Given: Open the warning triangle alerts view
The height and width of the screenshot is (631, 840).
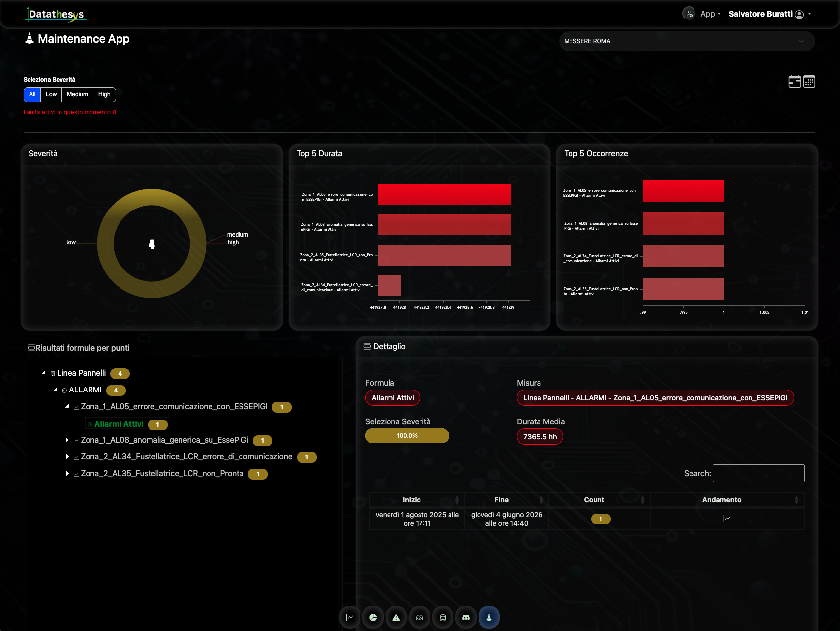Looking at the screenshot, I should pyautogui.click(x=396, y=617).
